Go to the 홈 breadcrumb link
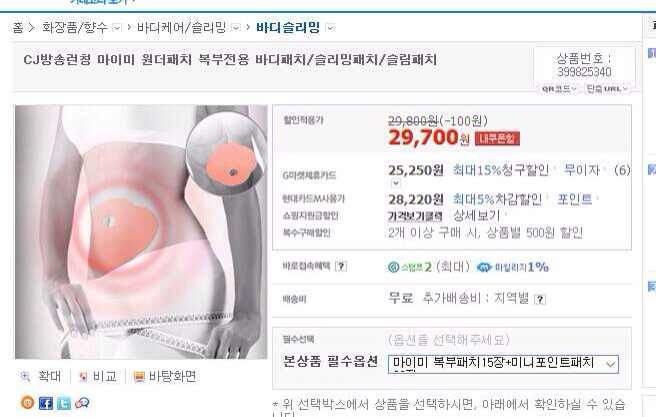The width and height of the screenshot is (656, 417). [18, 28]
